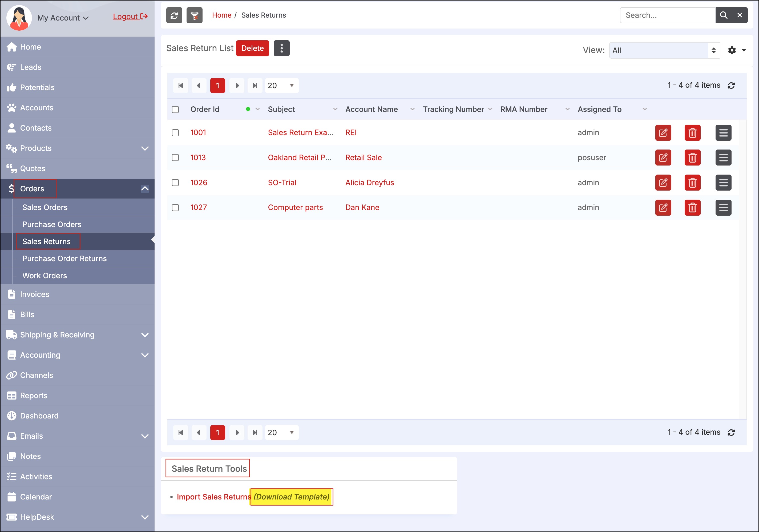
Task: Open bottom pager page-size dropdown 20
Action: [282, 433]
